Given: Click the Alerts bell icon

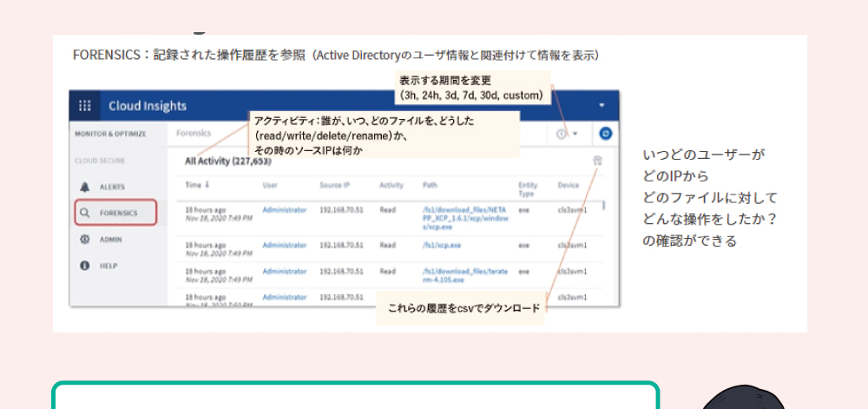Looking at the screenshot, I should pos(85,187).
